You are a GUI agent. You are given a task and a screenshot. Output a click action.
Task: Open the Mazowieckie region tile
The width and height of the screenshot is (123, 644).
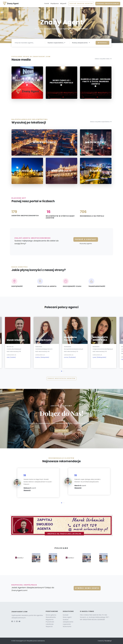(x=96, y=142)
